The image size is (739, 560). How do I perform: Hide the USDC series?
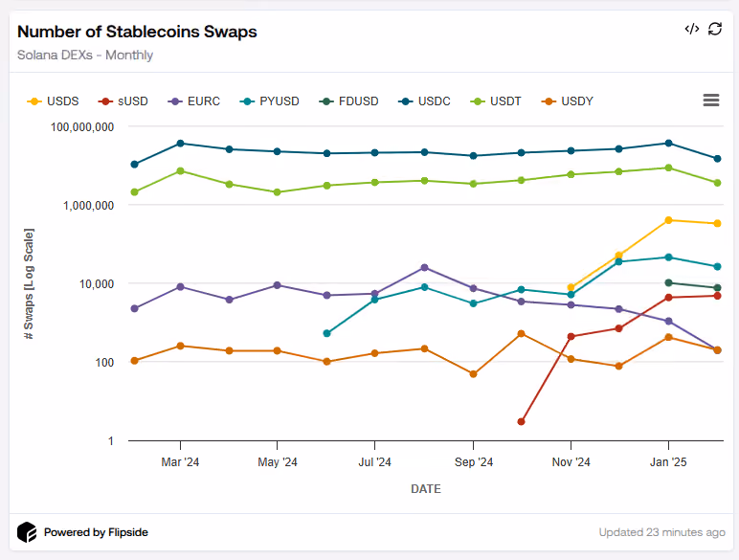[425, 101]
